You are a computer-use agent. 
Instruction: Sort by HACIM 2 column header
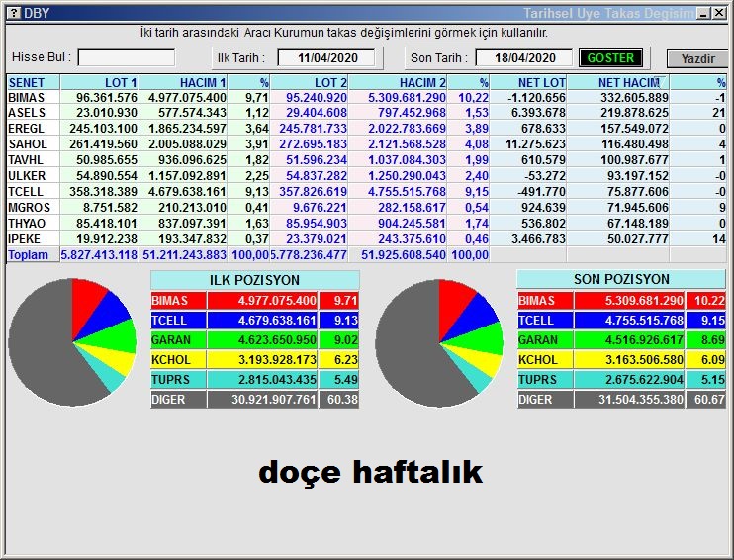click(398, 82)
